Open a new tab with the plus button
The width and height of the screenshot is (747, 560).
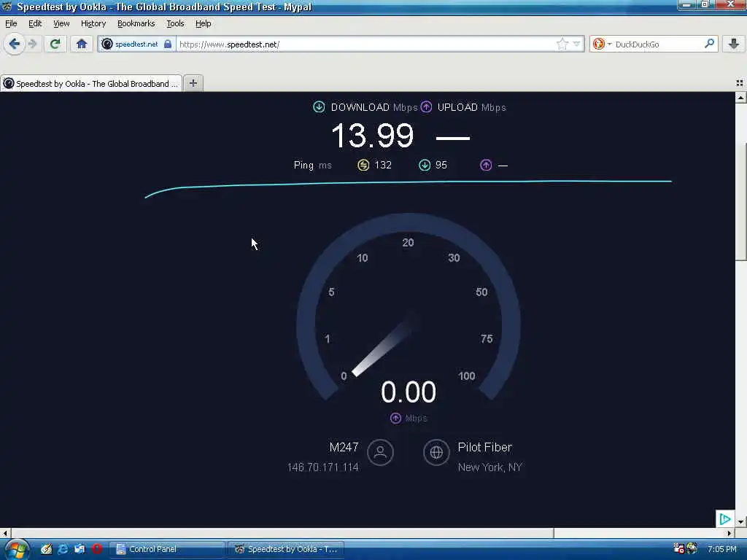[193, 83]
